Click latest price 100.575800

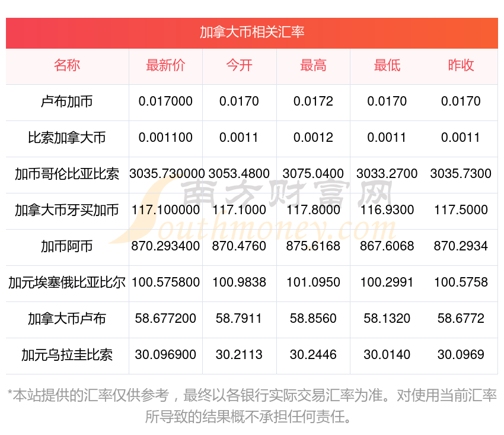(165, 282)
